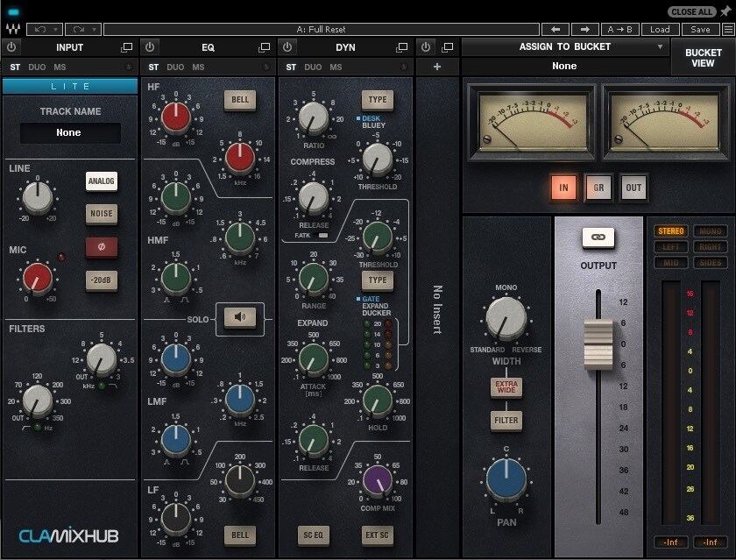736x560 pixels.
Task: Click the EQ SOLO speaker icon
Action: tap(240, 317)
